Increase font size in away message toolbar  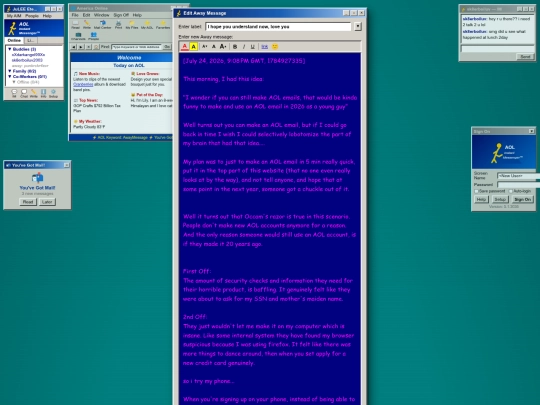coord(223,46)
